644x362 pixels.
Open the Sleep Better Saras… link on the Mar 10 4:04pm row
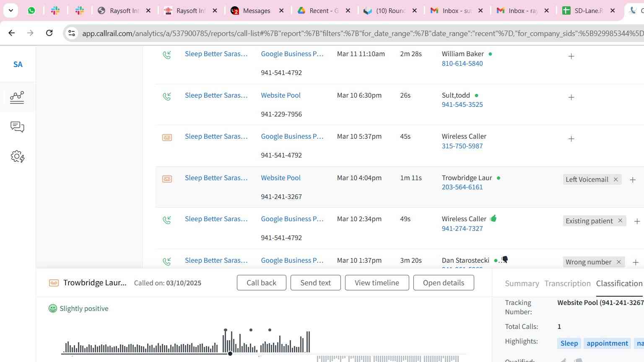[216, 178]
